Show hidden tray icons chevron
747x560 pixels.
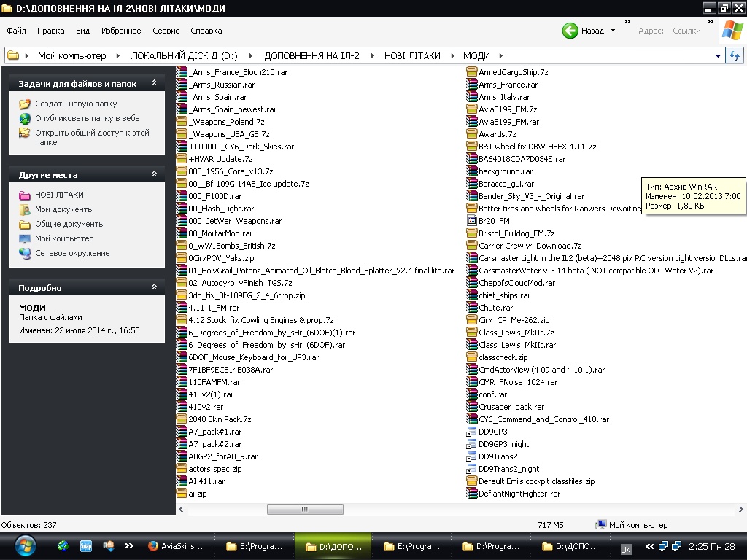649,546
